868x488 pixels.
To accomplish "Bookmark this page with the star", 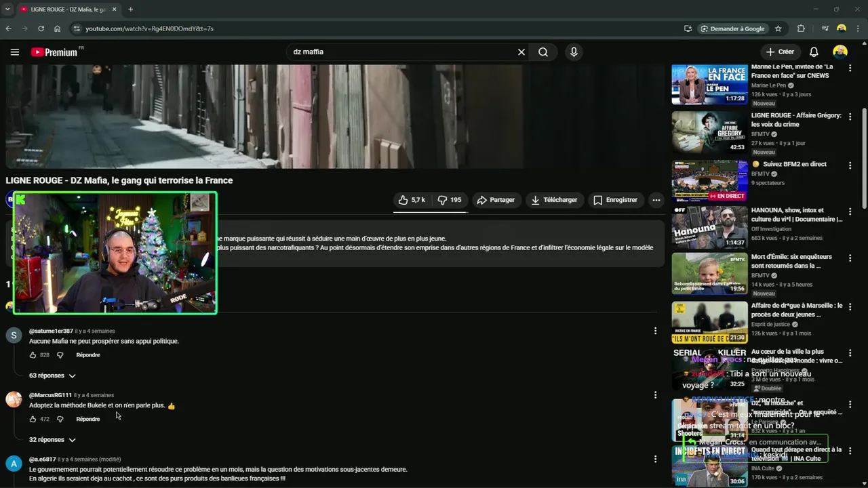I will [778, 28].
